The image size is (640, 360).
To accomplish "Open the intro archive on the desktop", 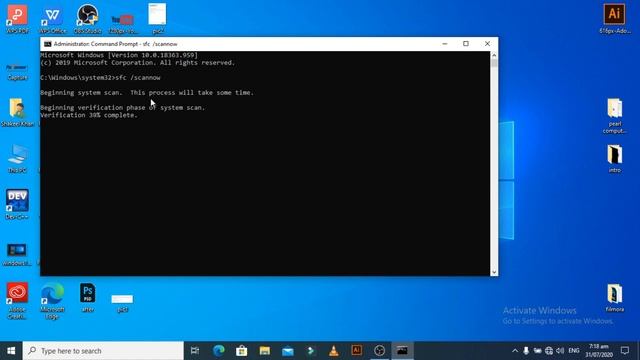I will tap(615, 158).
